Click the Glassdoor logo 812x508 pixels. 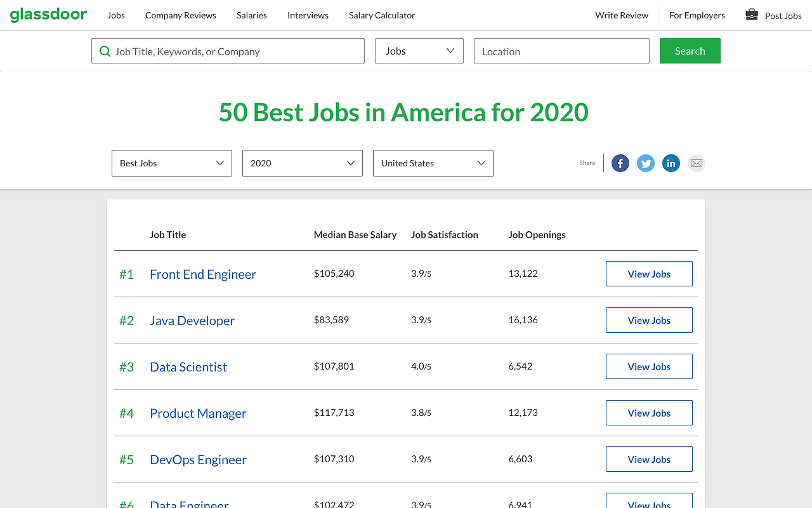point(48,15)
